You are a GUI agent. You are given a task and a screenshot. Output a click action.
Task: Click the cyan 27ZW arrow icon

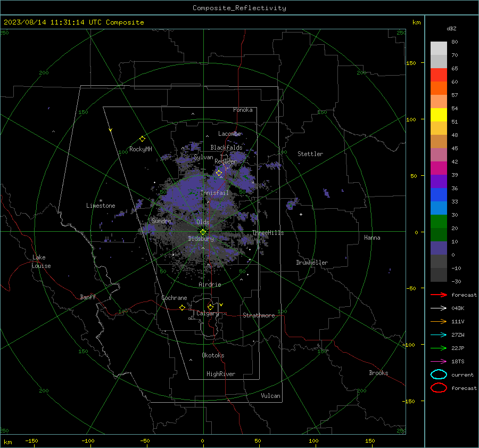click(x=439, y=335)
